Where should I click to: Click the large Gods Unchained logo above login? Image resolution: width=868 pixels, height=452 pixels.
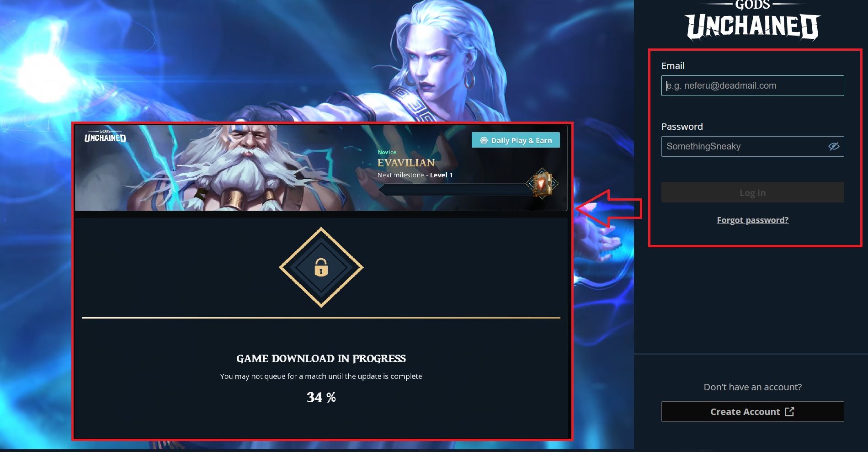pyautogui.click(x=752, y=21)
